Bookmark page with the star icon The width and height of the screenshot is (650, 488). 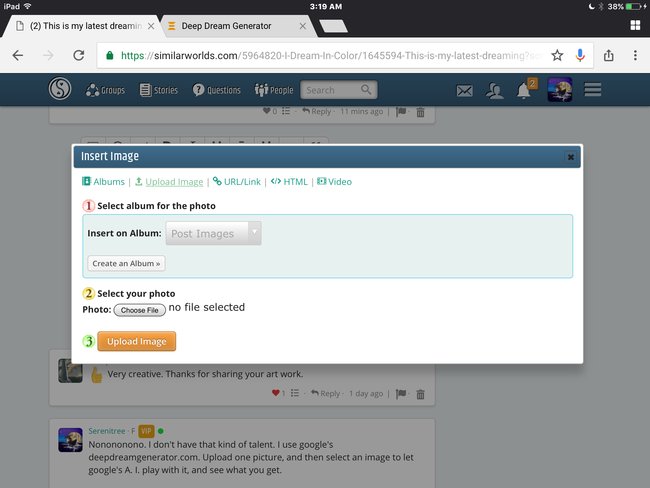click(x=557, y=55)
